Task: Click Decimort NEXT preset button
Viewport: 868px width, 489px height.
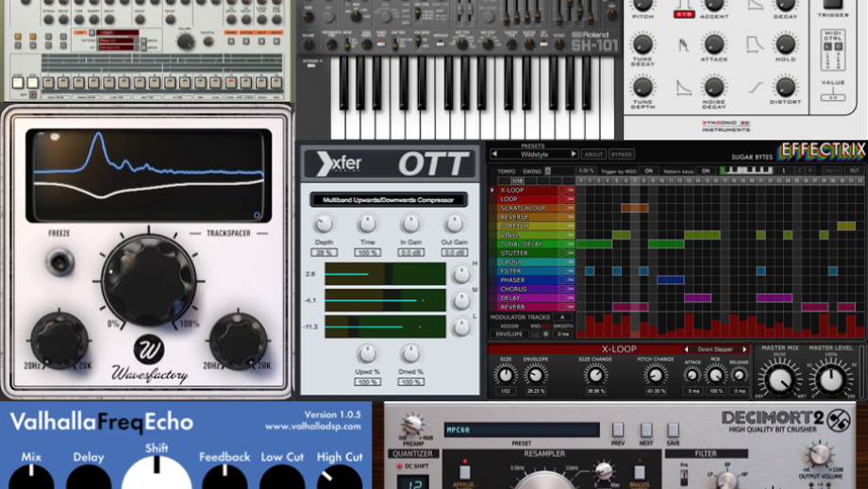Action: [x=646, y=430]
